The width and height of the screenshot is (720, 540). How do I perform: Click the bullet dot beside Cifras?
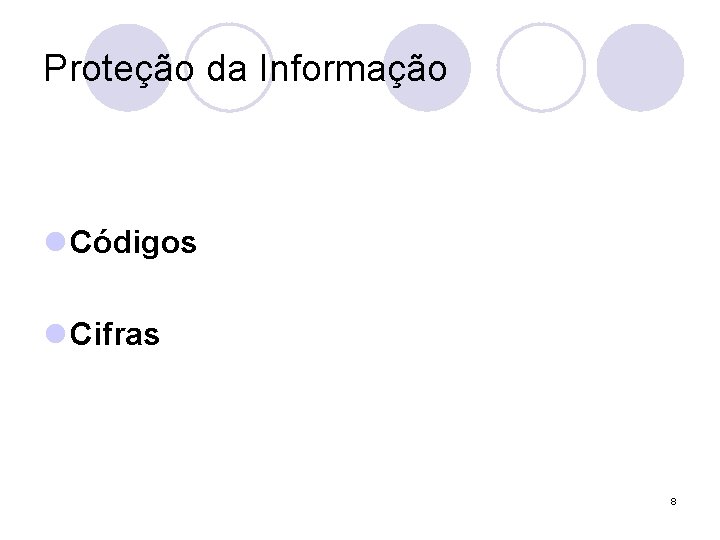point(56,335)
